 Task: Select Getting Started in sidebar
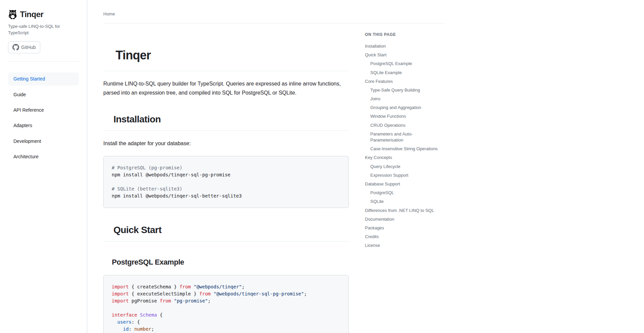[x=29, y=79]
